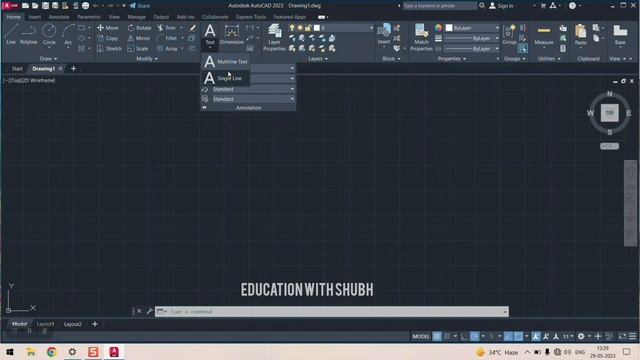640x360 pixels.
Task: Open Chrome from the taskbar
Action: coord(51,352)
